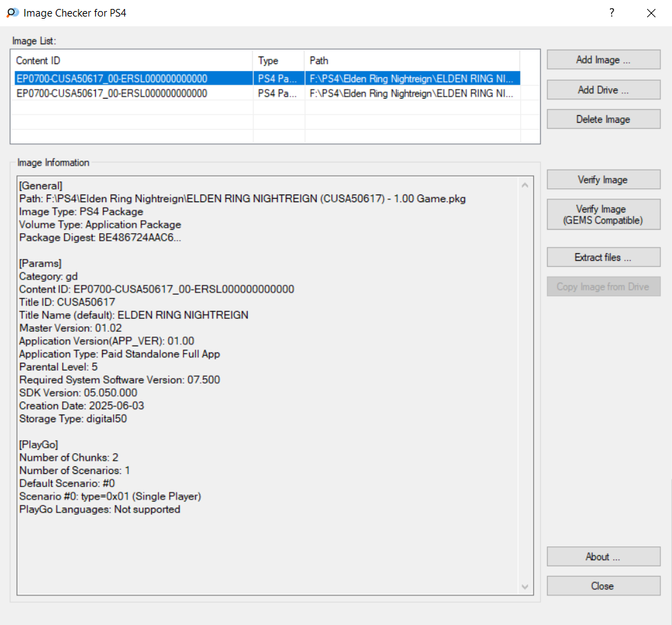Click the Package Digest line
This screenshot has width=672, height=625.
[x=100, y=237]
